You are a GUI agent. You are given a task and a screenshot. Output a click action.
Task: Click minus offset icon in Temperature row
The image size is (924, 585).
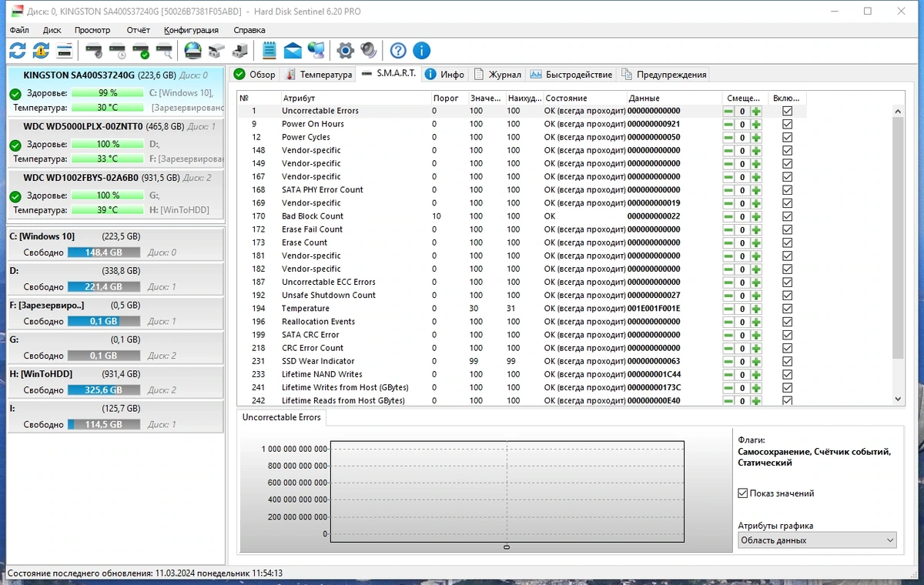(728, 309)
